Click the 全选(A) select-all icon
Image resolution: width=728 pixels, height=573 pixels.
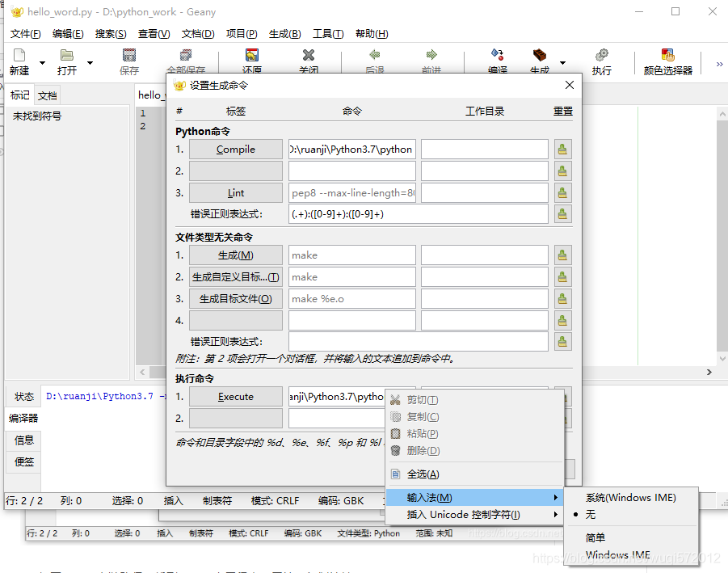396,474
